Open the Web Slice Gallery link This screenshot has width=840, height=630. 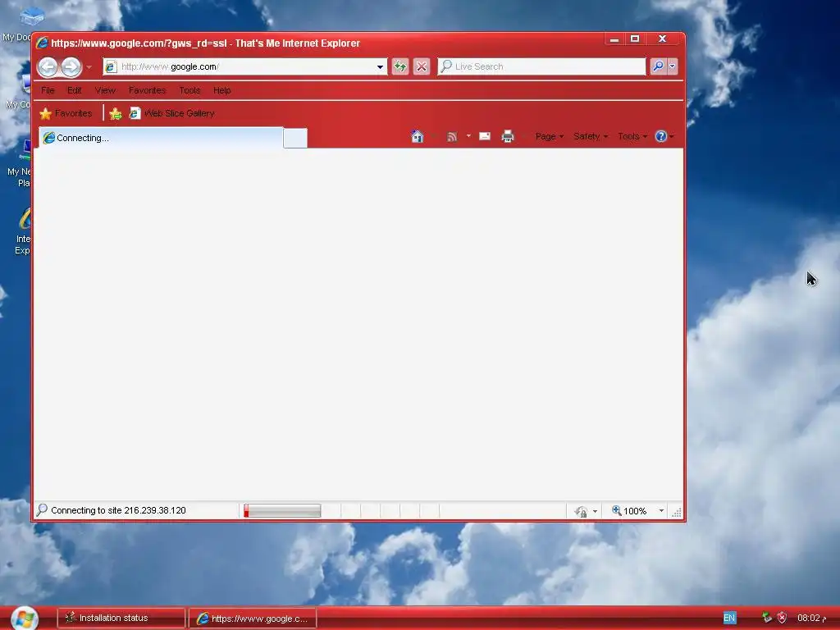[x=172, y=113]
